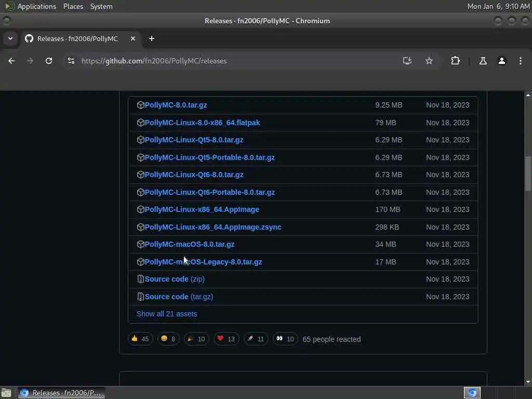Toggle thumbs up reaction with 45

point(140,339)
